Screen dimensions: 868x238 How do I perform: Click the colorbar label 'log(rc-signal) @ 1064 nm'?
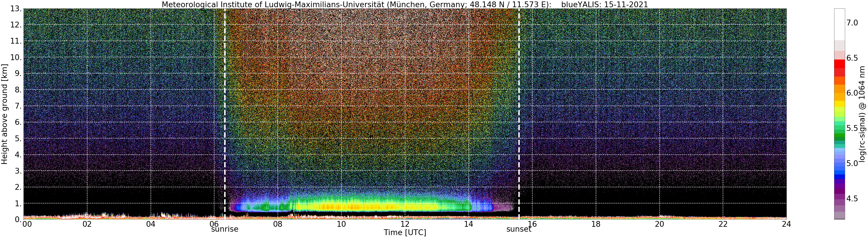tap(863, 114)
